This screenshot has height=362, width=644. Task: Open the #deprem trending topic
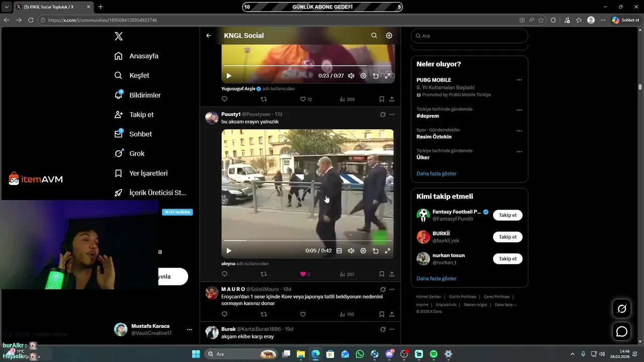click(x=428, y=116)
